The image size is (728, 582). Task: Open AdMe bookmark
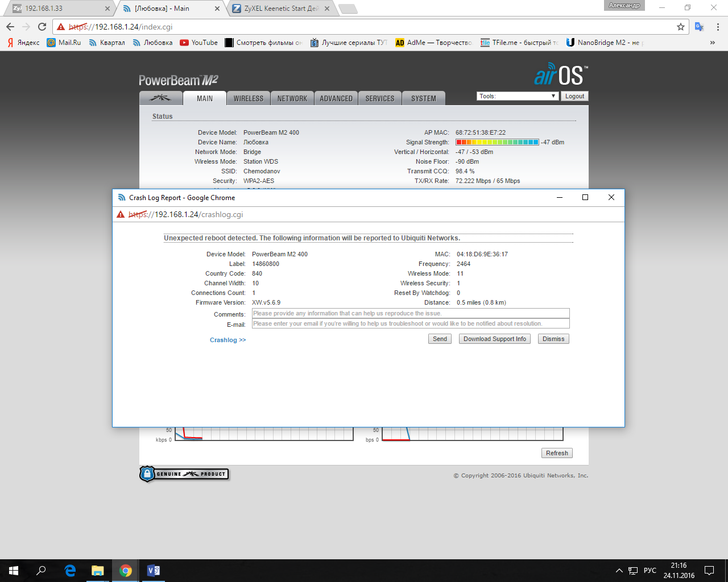coord(433,43)
